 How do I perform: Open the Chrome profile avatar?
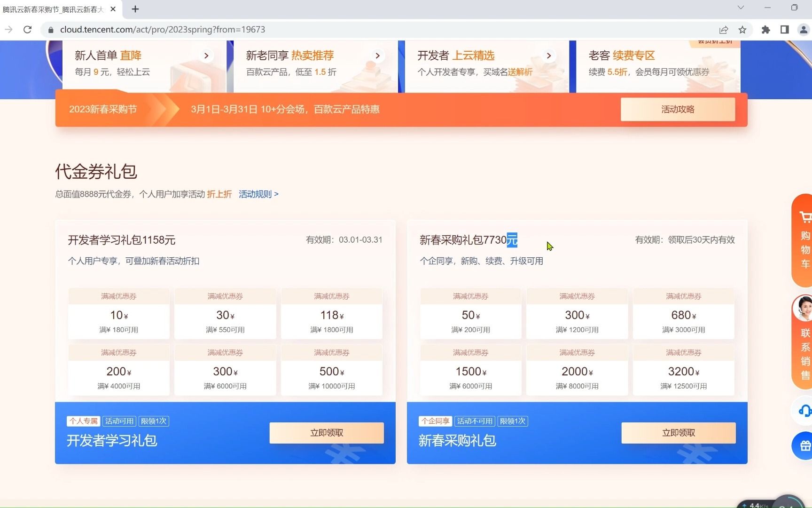[804, 30]
